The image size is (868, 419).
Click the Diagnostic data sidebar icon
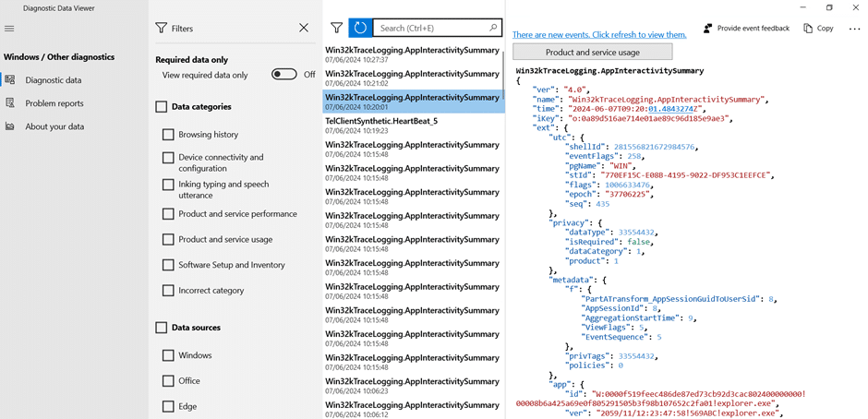coord(9,79)
